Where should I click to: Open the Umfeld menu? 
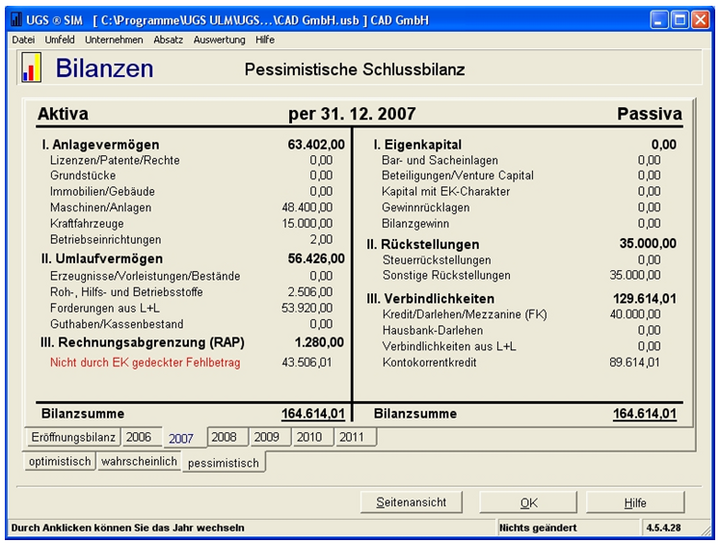[x=60, y=40]
